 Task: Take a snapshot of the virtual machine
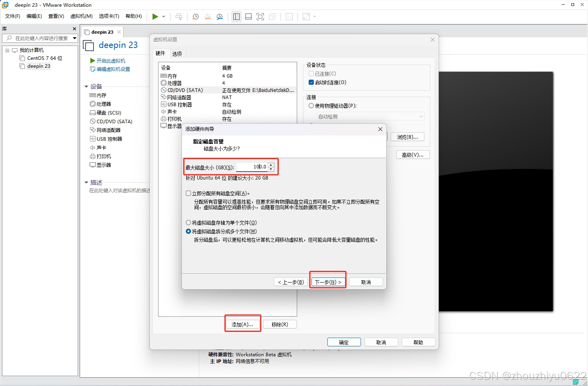click(195, 17)
